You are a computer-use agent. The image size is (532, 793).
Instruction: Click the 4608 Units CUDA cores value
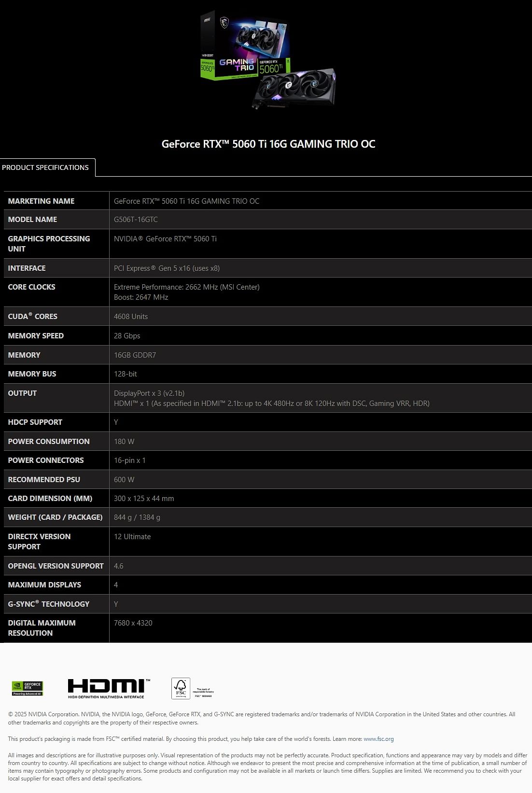pos(131,316)
